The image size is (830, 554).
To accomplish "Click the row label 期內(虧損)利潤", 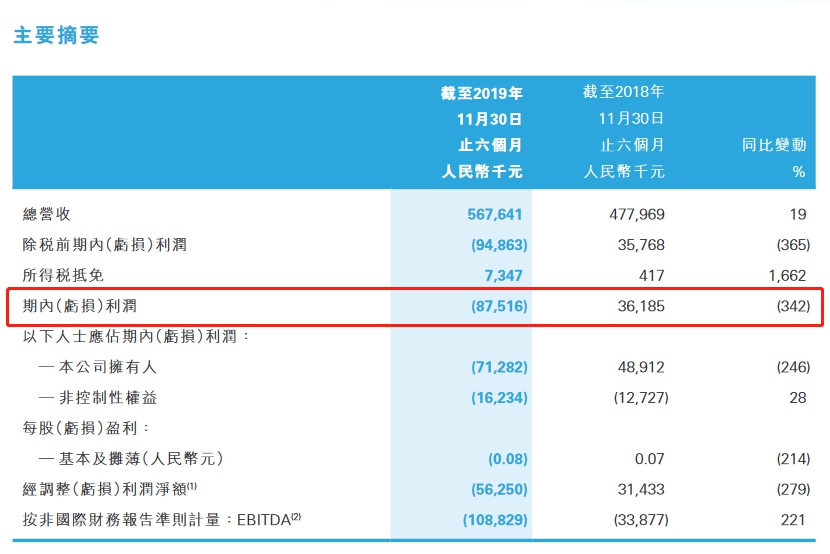I will (x=80, y=306).
